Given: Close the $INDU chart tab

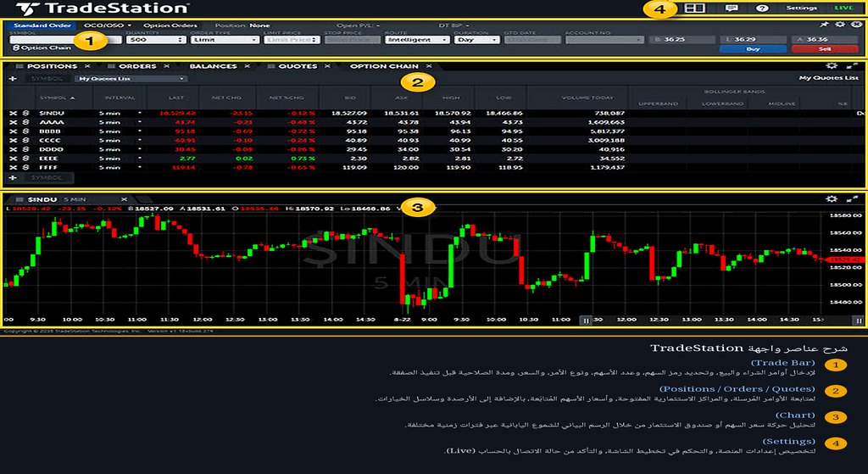Looking at the screenshot, I should (x=125, y=199).
